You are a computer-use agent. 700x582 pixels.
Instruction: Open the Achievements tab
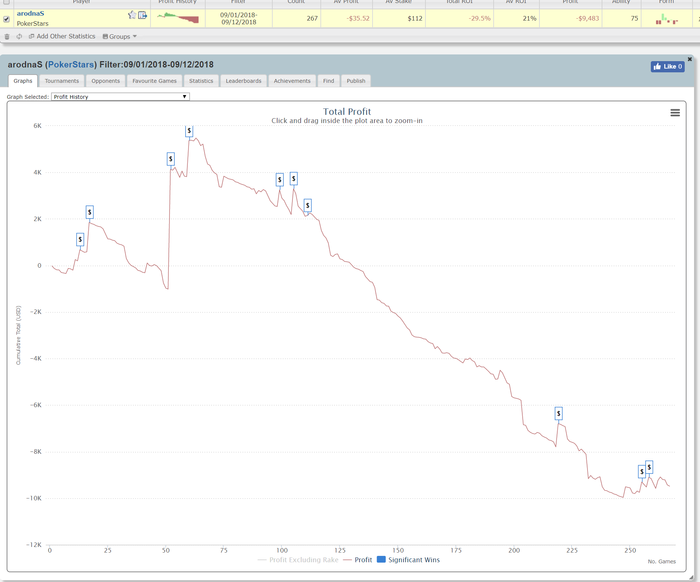[292, 81]
